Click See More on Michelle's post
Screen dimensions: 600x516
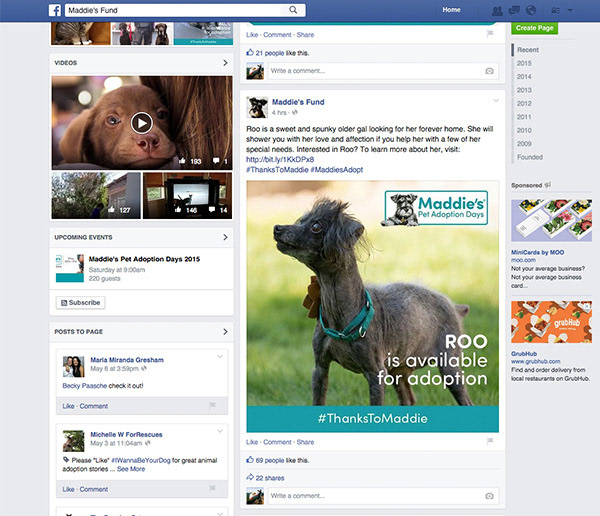[x=131, y=469]
